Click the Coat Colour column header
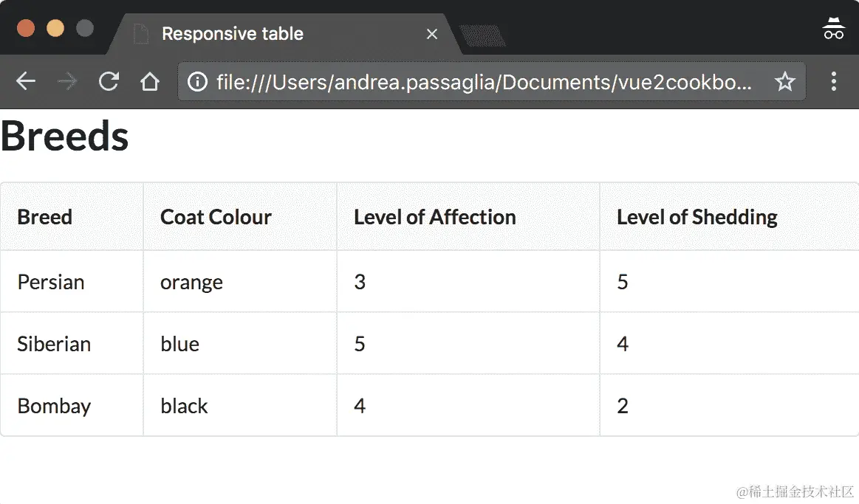 [216, 217]
